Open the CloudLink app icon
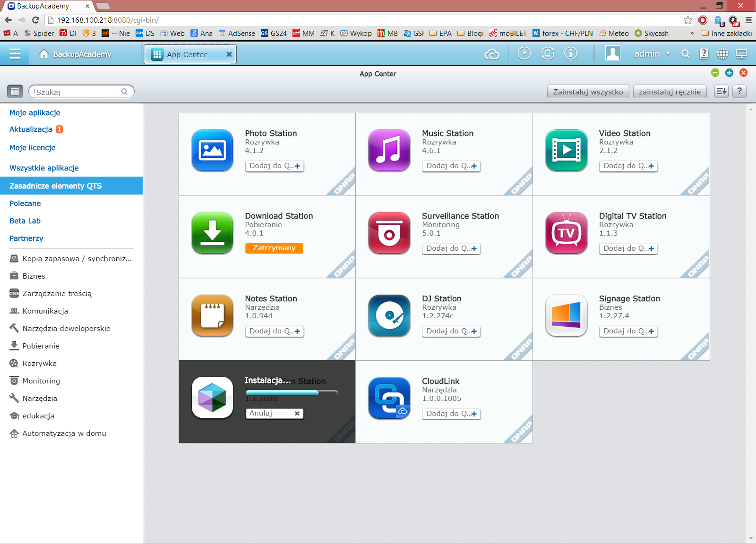The image size is (756, 544). pyautogui.click(x=389, y=398)
